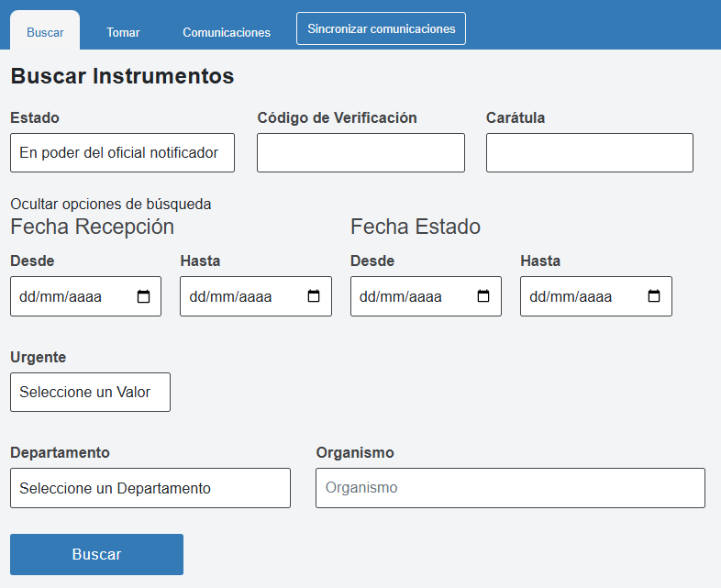Image resolution: width=721 pixels, height=588 pixels.
Task: Switch to the Tomar tab
Action: (x=123, y=32)
